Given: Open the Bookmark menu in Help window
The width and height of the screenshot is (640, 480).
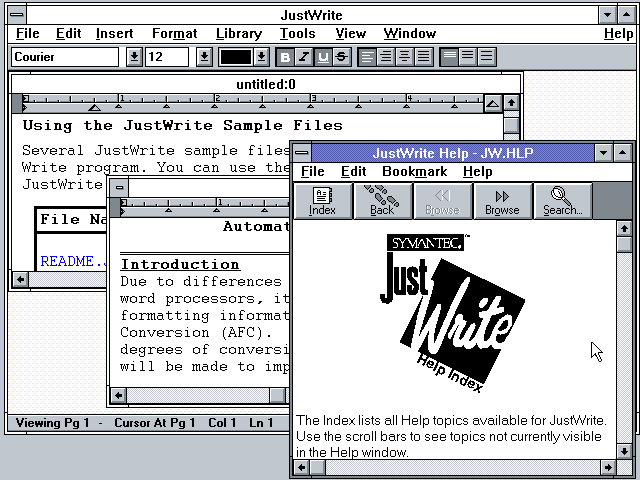Looking at the screenshot, I should (414, 171).
